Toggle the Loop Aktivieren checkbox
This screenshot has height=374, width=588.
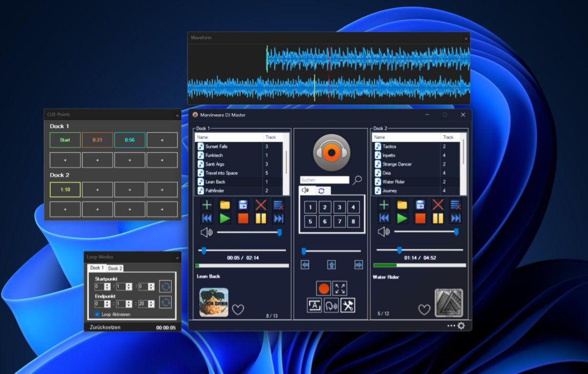coord(97,314)
